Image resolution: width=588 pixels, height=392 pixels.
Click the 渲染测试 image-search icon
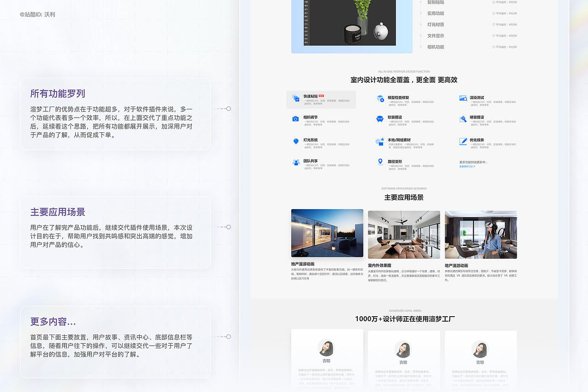(463, 98)
